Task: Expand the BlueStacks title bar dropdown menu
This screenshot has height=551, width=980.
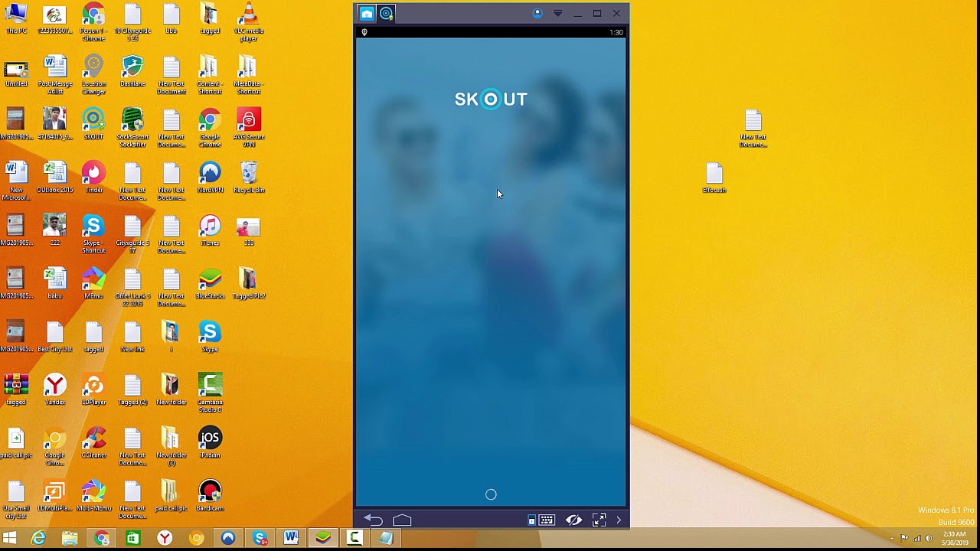Action: point(557,14)
